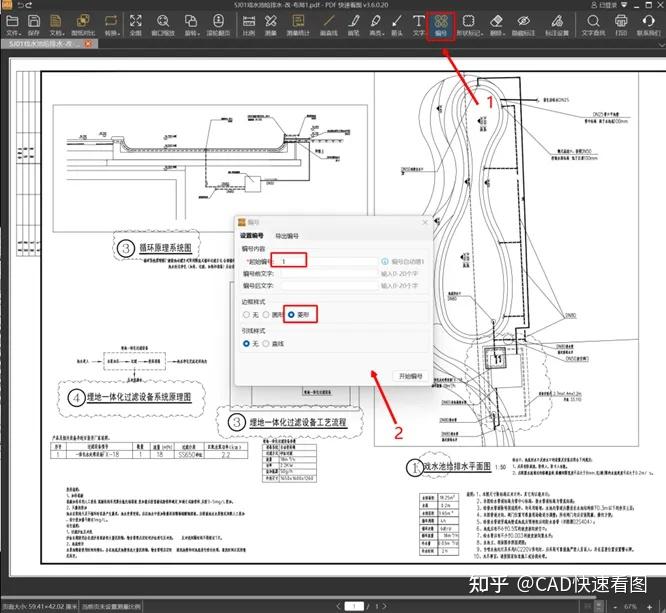This screenshot has width=666, height=613.
Task: Click the page layout icon in status bar
Action: [x=598, y=606]
